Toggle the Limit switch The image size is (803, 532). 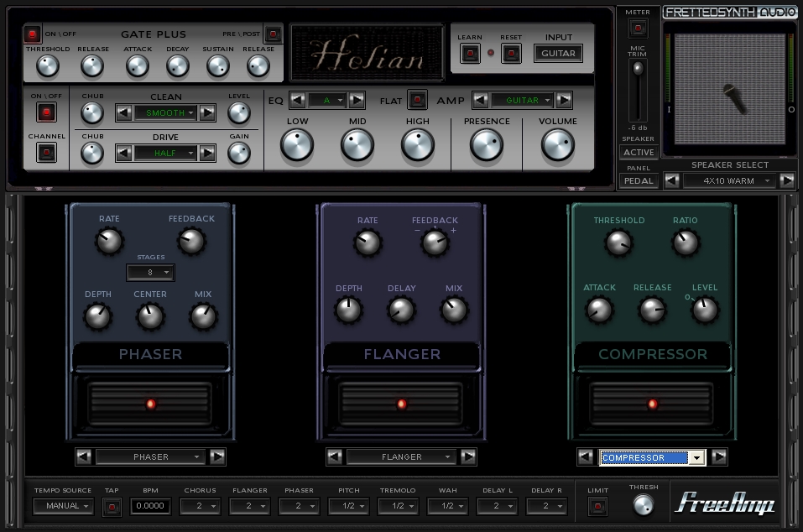(x=597, y=506)
